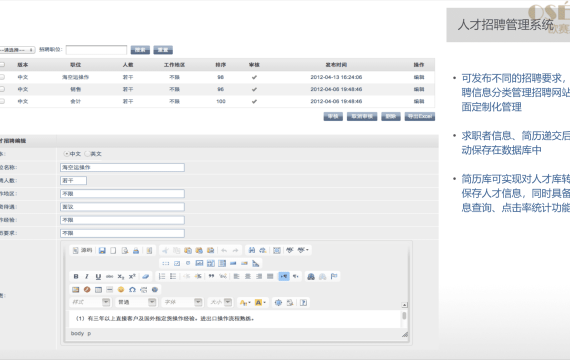The image size is (570, 360).
Task: Insert a form checkbox element icon
Action: pyautogui.click(x=177, y=263)
